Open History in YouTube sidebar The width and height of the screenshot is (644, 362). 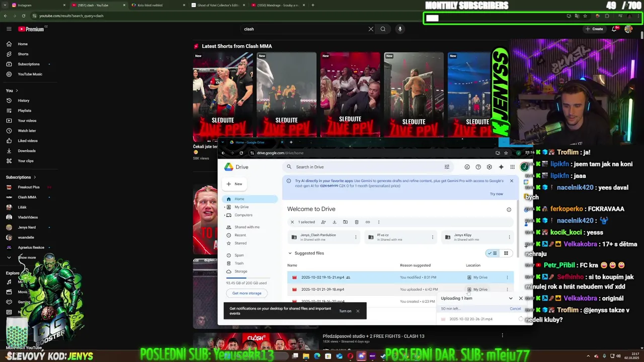coord(24,101)
